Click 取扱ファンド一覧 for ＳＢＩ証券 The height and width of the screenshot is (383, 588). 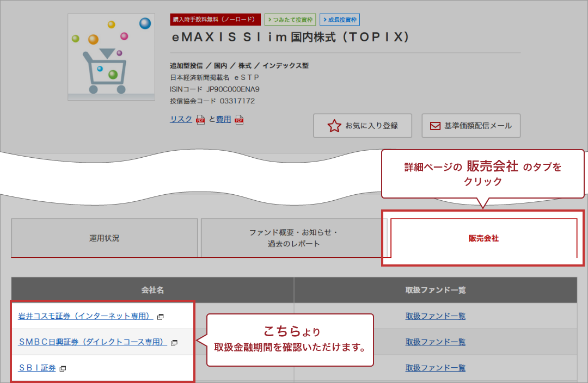click(436, 368)
